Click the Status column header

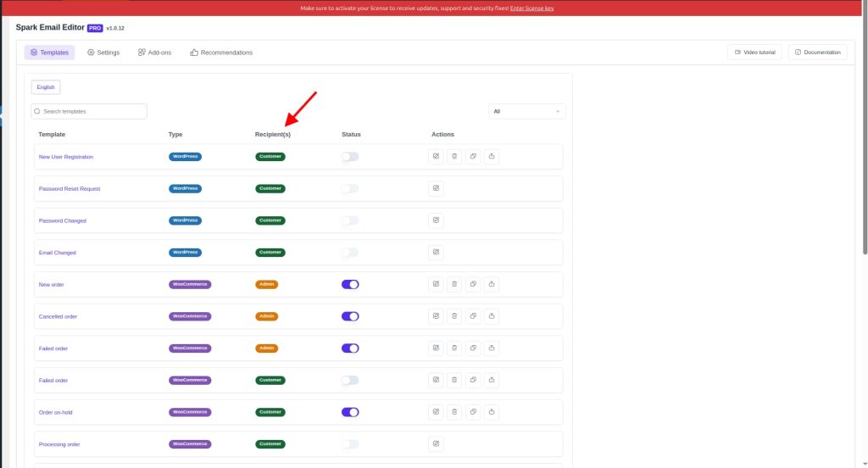coord(351,135)
